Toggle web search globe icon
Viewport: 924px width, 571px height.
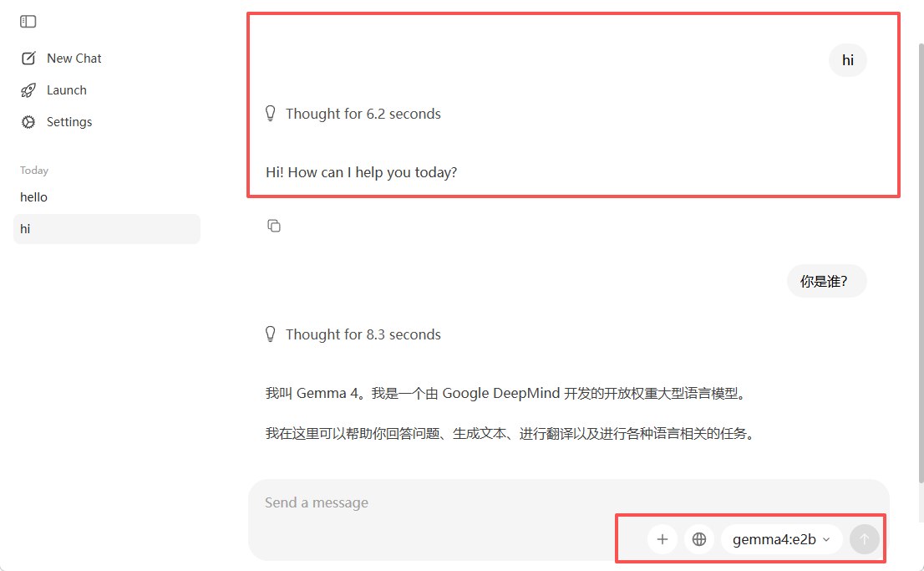coord(699,539)
